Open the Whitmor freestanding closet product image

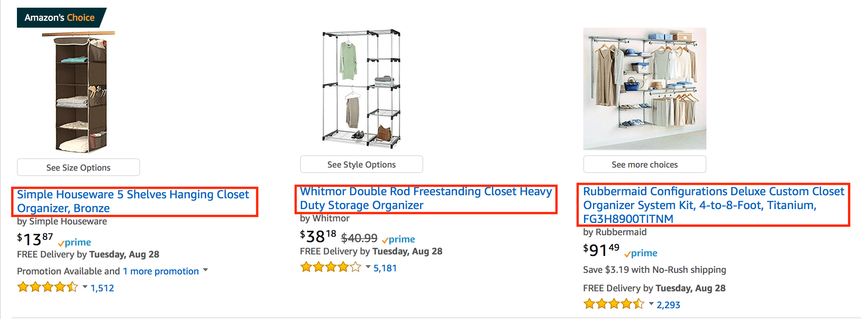(361, 88)
